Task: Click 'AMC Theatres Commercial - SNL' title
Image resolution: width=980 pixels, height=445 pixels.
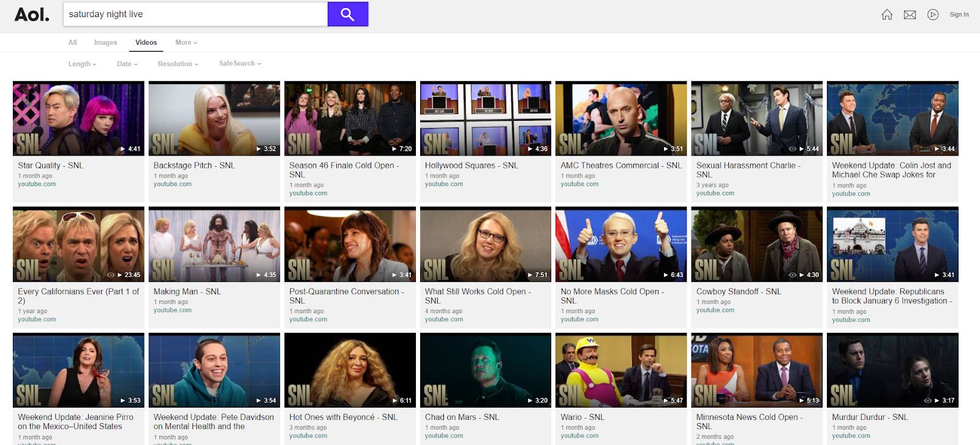Action: 621,165
